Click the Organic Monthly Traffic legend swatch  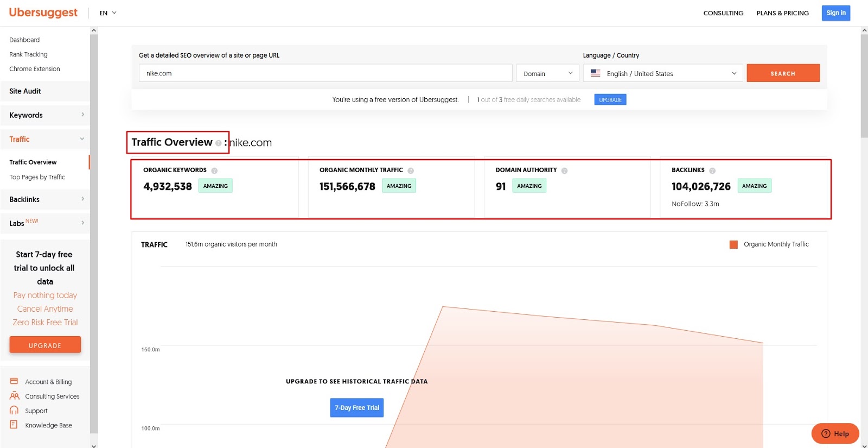[733, 244]
